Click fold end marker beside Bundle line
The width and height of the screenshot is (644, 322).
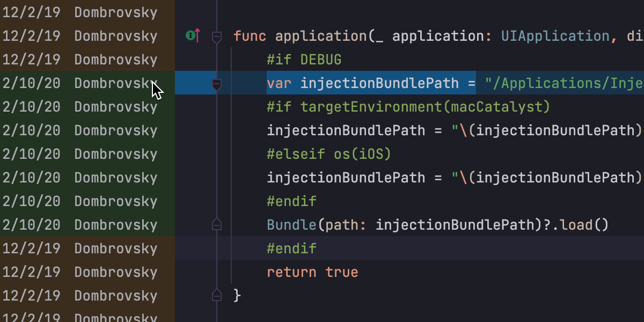point(217,224)
